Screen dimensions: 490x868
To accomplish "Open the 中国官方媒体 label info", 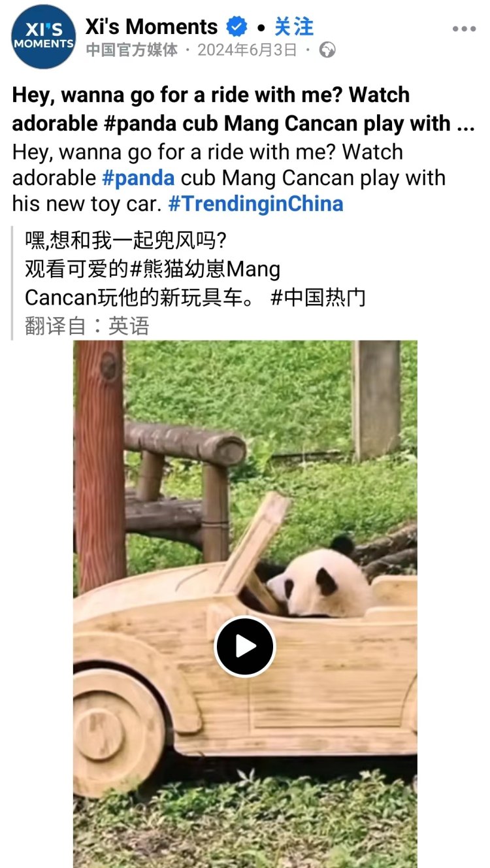I will 131,50.
